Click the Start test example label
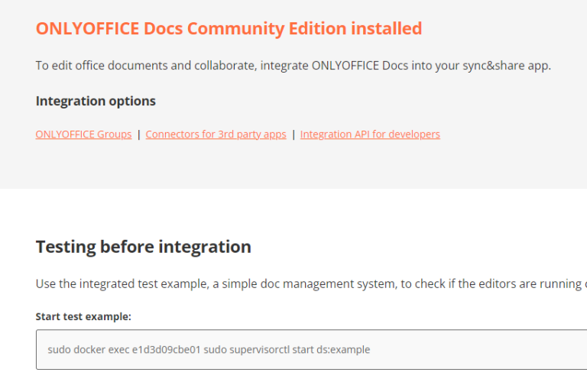The height and width of the screenshot is (392, 587). click(83, 316)
